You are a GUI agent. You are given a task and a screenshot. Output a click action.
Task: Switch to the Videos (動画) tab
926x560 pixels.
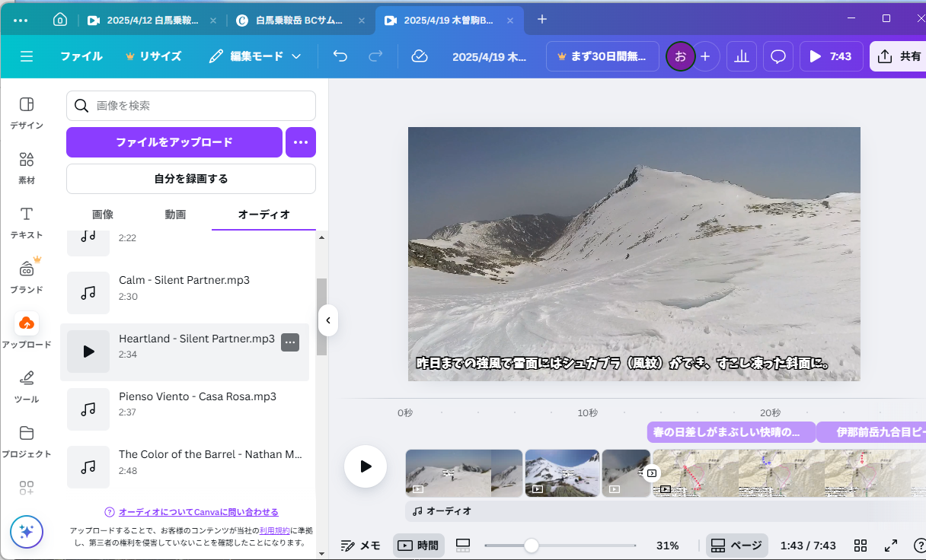pyautogui.click(x=175, y=215)
